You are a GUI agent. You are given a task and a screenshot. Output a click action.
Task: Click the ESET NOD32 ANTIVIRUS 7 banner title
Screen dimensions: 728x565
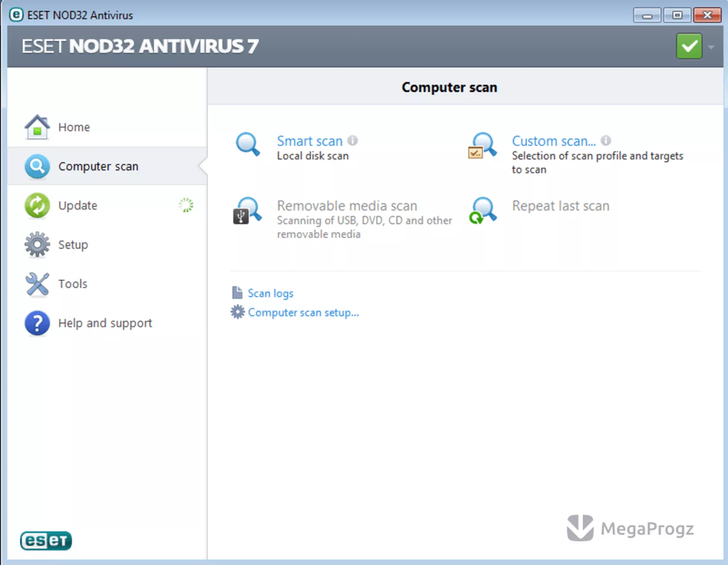point(140,46)
